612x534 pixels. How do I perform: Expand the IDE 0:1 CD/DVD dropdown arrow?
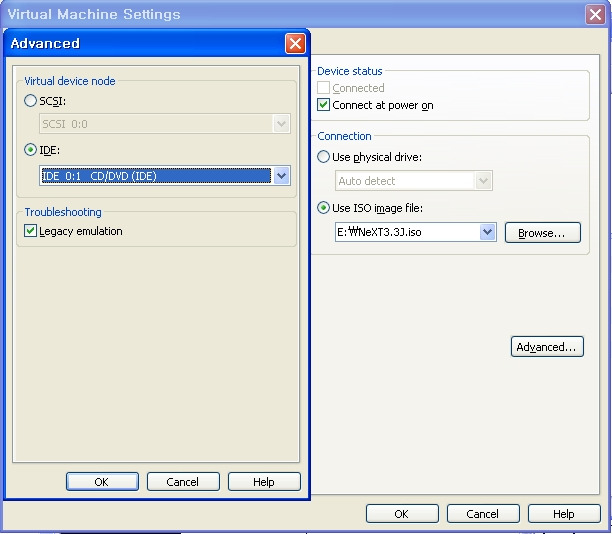(x=281, y=176)
